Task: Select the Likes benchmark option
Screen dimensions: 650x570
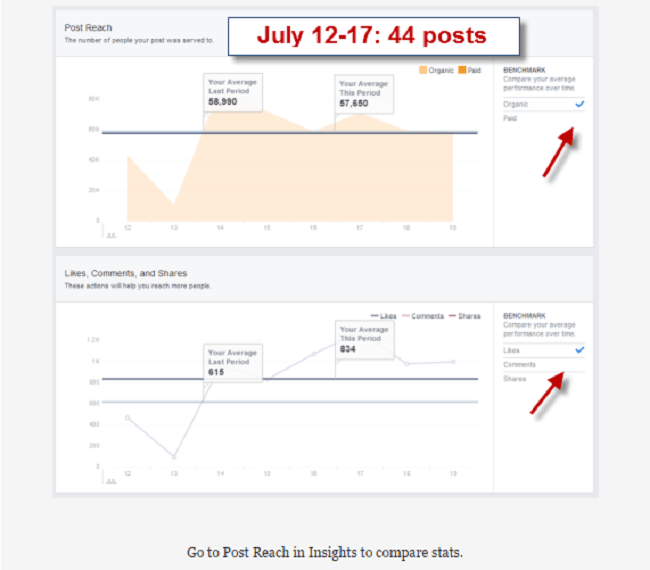Action: [x=543, y=350]
